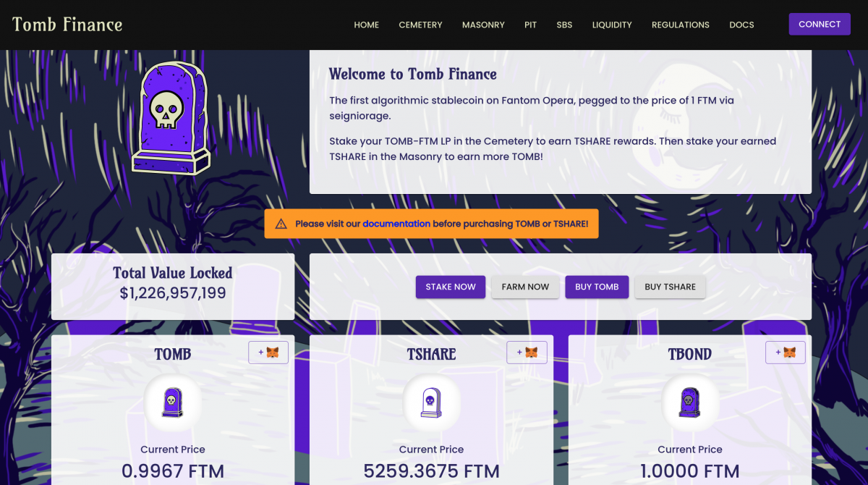This screenshot has width=868, height=485.
Task: Go to the Liquidity page
Action: pyautogui.click(x=612, y=25)
